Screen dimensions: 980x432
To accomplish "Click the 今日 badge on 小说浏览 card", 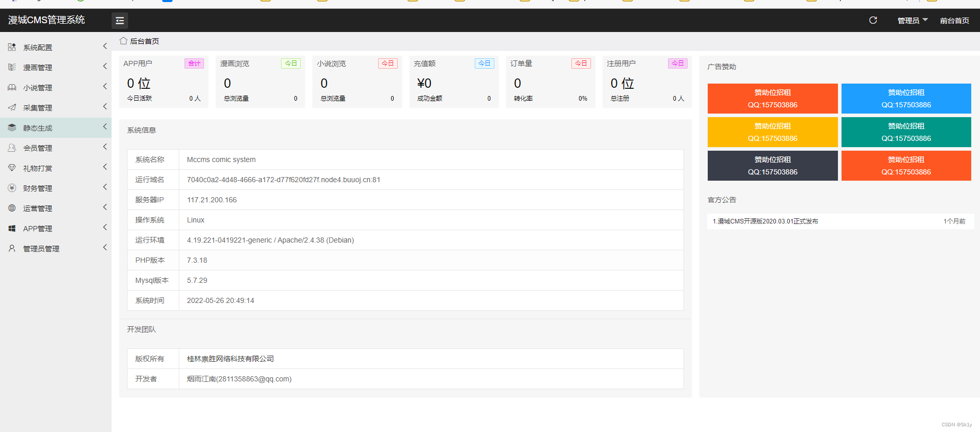I will pos(387,63).
